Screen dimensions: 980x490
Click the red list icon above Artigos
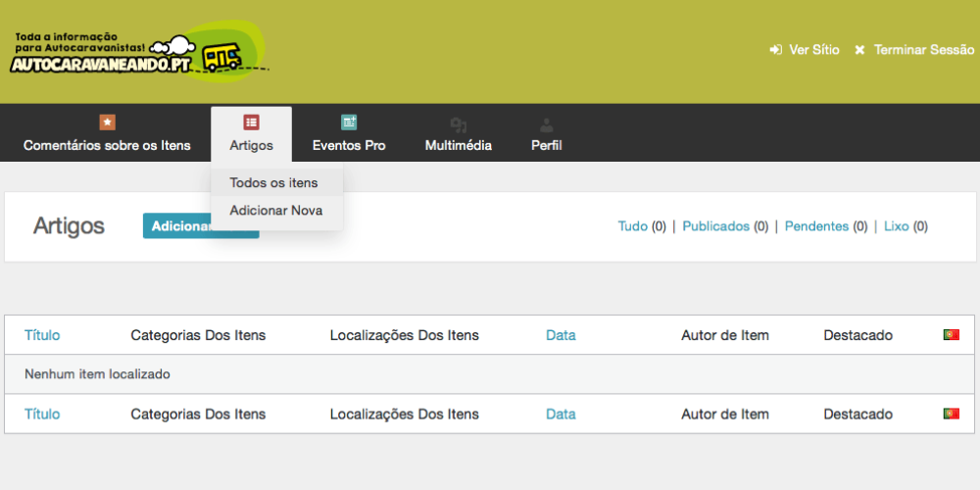point(251,122)
